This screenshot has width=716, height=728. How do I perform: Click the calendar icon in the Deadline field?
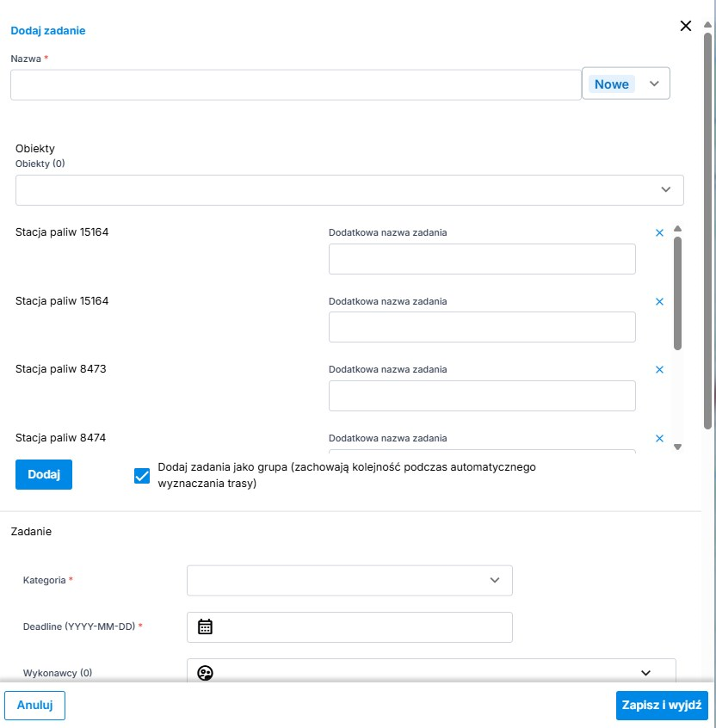pos(205,626)
